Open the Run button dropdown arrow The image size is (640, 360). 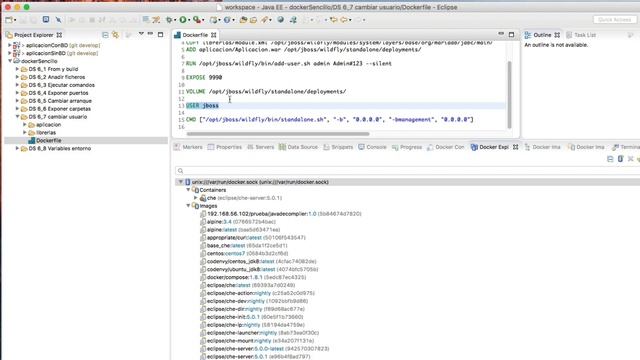189,20
